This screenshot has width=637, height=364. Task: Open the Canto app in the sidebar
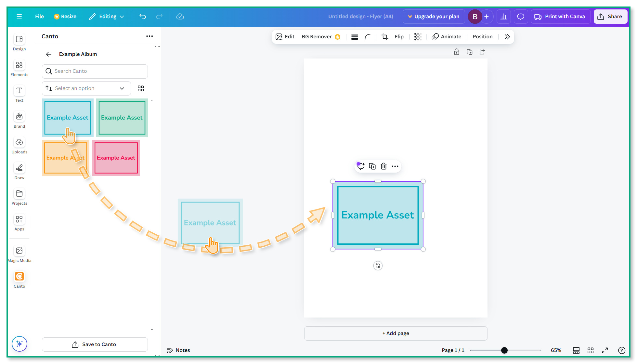(x=19, y=279)
